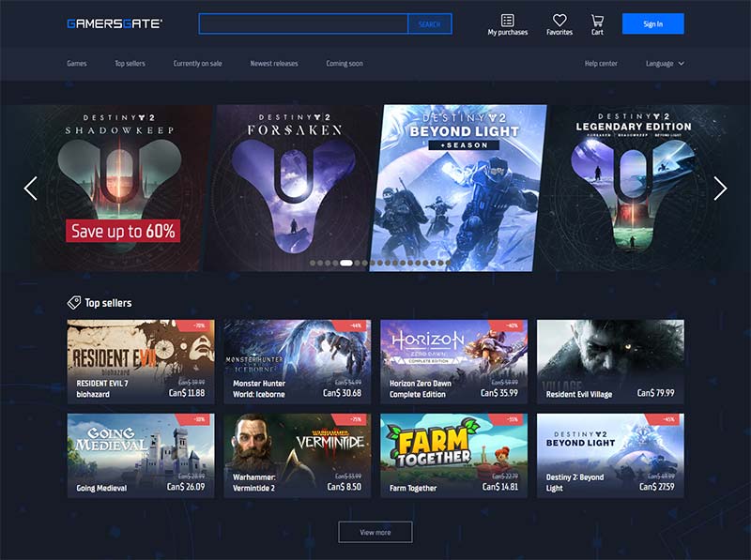Image resolution: width=751 pixels, height=560 pixels.
Task: Open Destiny 2 Beyond Light + Season banner
Action: [x=458, y=189]
